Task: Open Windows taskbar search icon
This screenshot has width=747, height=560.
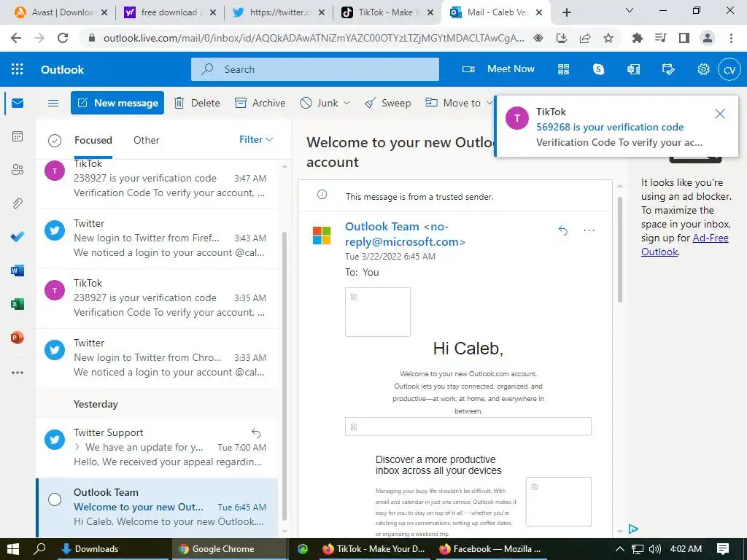Action: [x=41, y=549]
